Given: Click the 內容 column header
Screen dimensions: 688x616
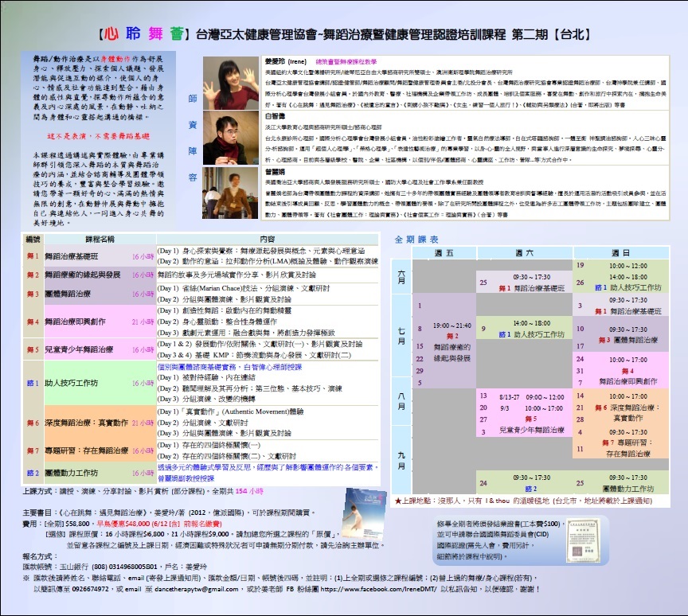Looking at the screenshot, I should pos(268,239).
